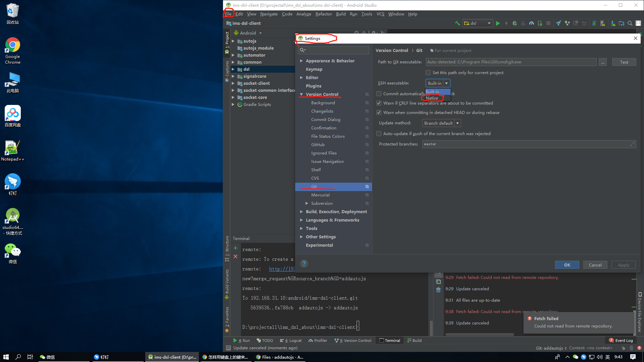
Task: Expand Build, Execution, Deployment section
Action: pos(301,212)
